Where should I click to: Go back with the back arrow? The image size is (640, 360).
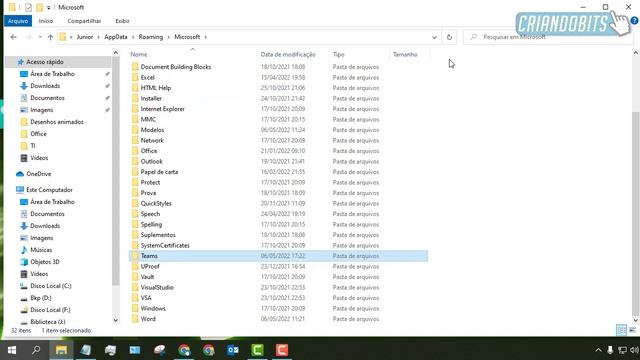tap(13, 37)
